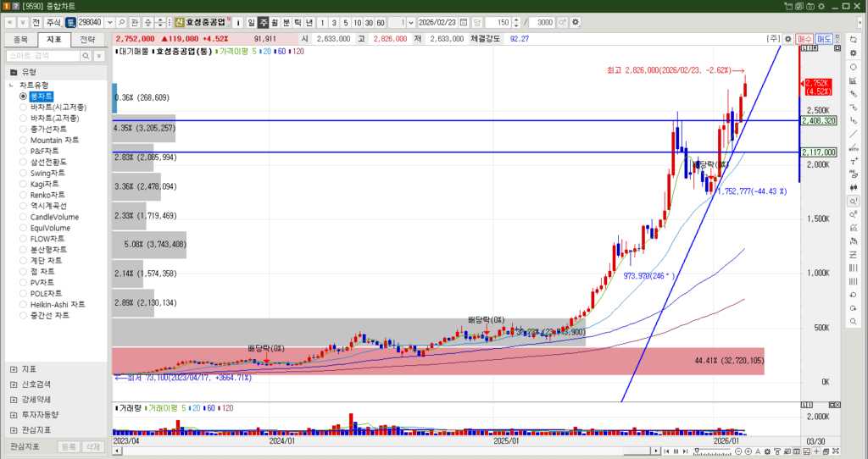Screen dimensions: 868x459
Task: Click the magnifier search icon beside stock code
Action: tap(122, 21)
